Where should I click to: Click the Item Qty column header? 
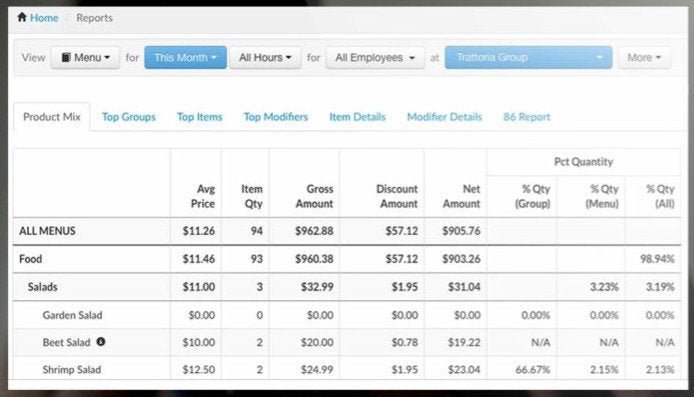(252, 196)
